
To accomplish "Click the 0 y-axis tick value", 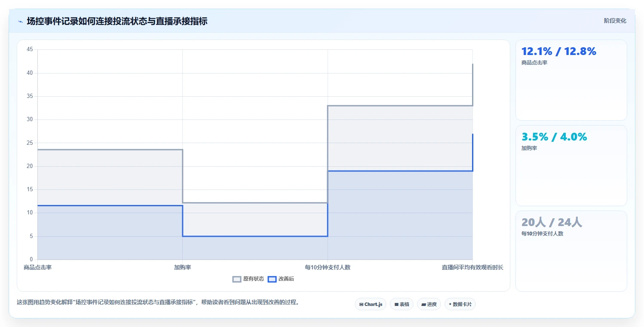I will [31, 260].
